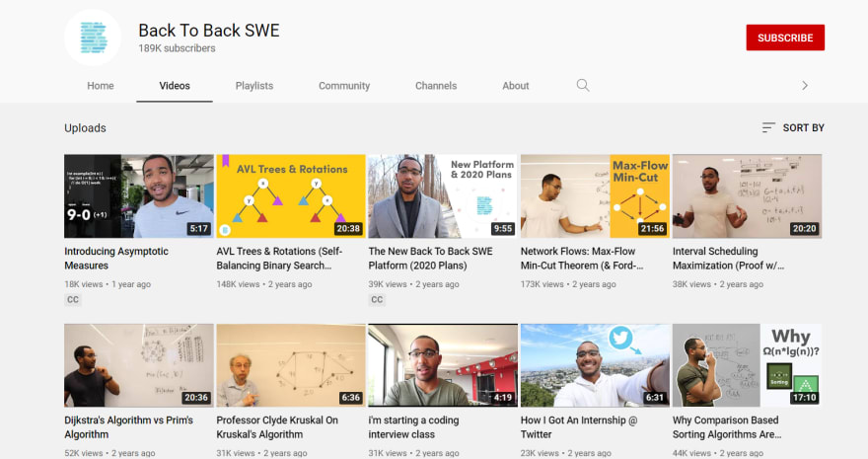868x459 pixels.
Task: Click the title Introducing Asymptotic Measures
Action: click(116, 258)
